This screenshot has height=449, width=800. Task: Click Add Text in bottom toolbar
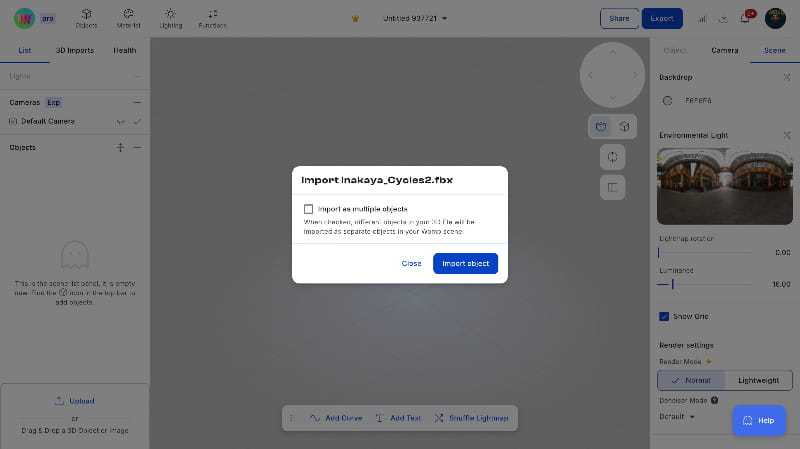tap(398, 418)
